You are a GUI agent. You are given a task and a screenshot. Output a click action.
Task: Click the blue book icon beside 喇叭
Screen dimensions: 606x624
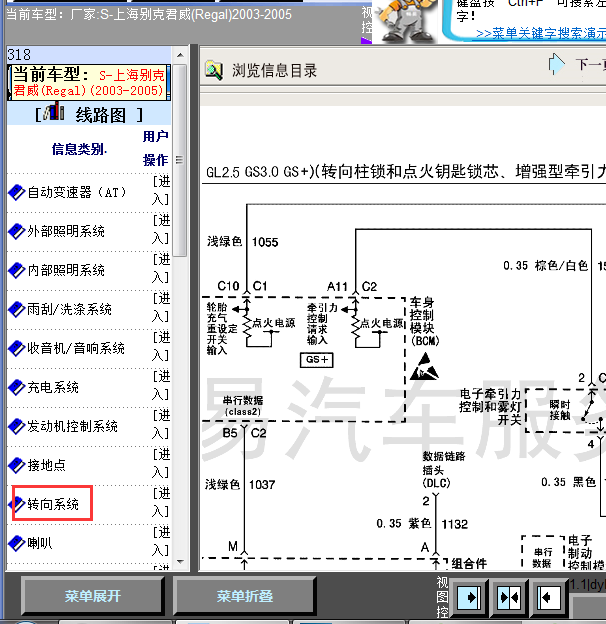[17, 544]
